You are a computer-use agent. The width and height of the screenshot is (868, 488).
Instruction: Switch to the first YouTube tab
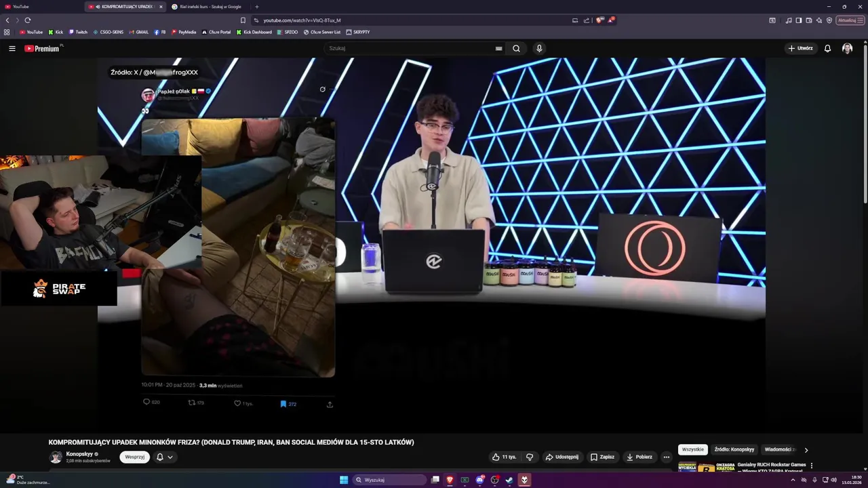click(42, 7)
